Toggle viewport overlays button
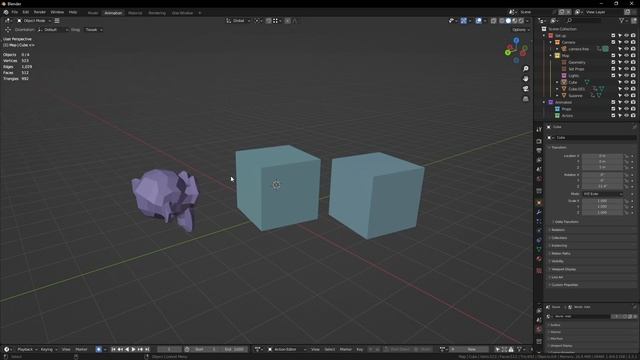640x360 pixels. 478,20
